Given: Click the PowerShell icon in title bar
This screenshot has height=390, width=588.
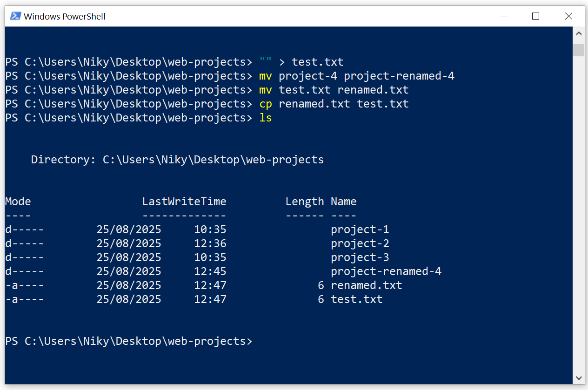Looking at the screenshot, I should coord(15,16).
